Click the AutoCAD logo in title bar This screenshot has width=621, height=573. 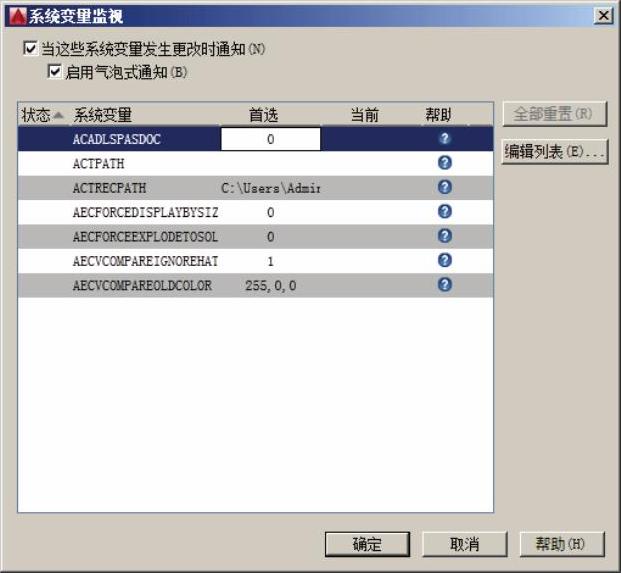click(17, 16)
